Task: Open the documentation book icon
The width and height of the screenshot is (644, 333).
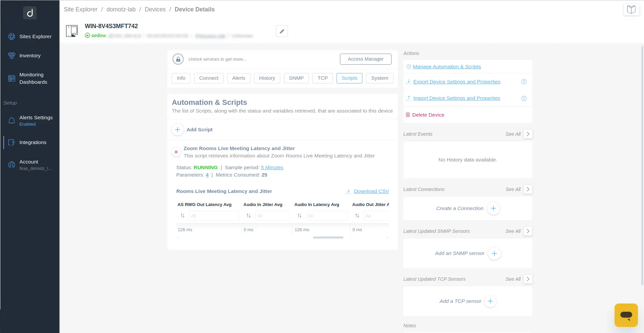Action: 631,9
